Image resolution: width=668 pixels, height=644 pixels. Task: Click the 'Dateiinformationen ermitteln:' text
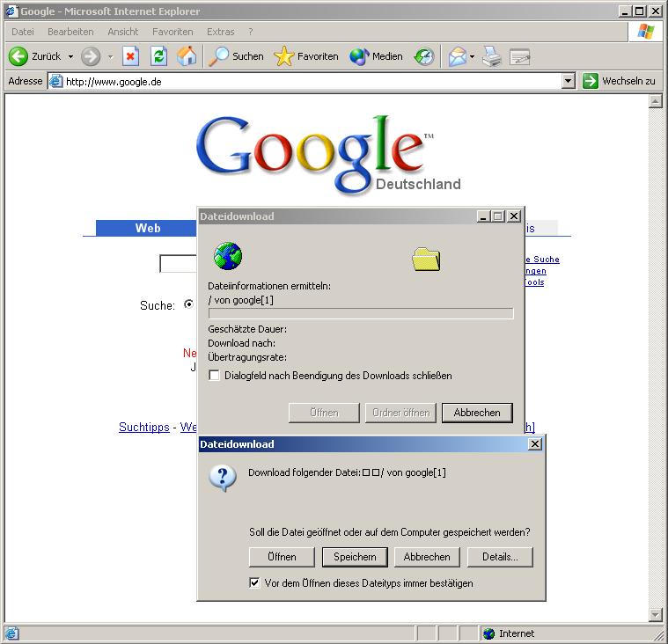(x=269, y=286)
